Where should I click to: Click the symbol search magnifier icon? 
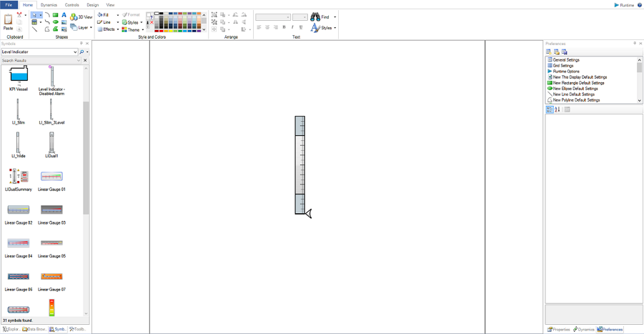(82, 52)
